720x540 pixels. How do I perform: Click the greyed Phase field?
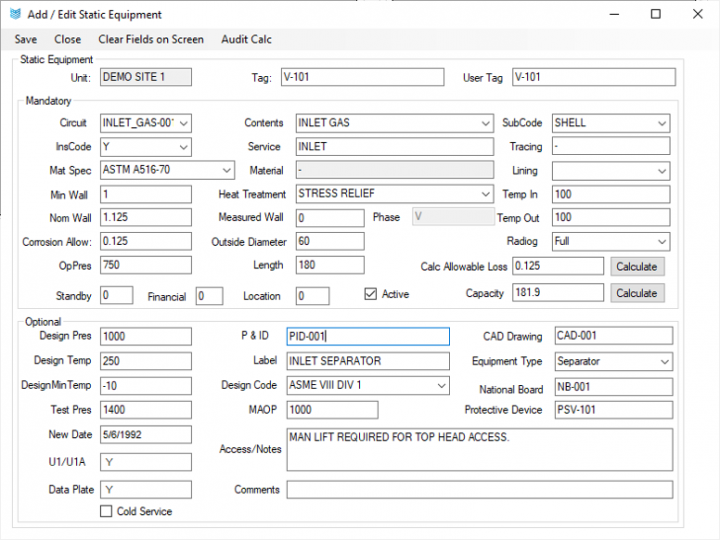[453, 216]
